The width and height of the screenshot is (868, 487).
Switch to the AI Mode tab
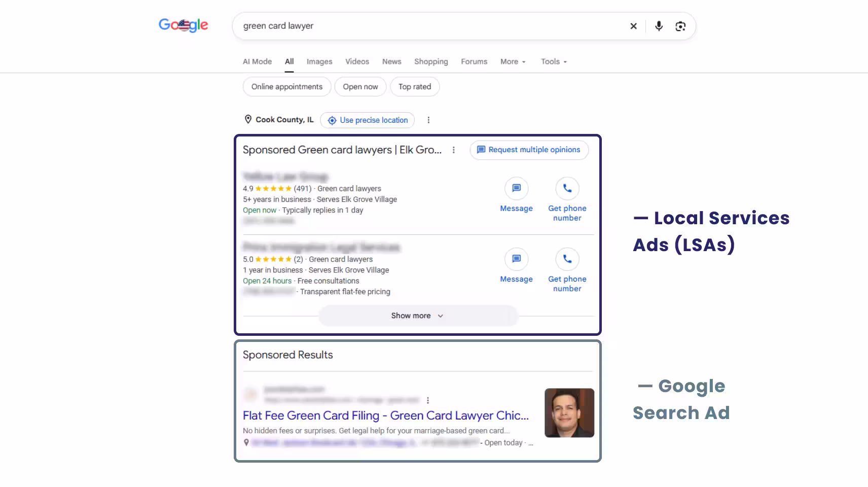point(257,61)
